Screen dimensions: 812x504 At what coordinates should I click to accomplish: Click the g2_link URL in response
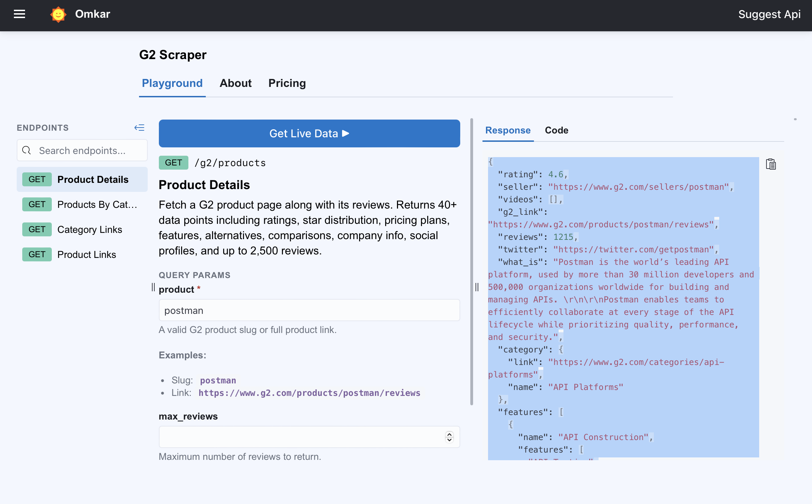[601, 225]
